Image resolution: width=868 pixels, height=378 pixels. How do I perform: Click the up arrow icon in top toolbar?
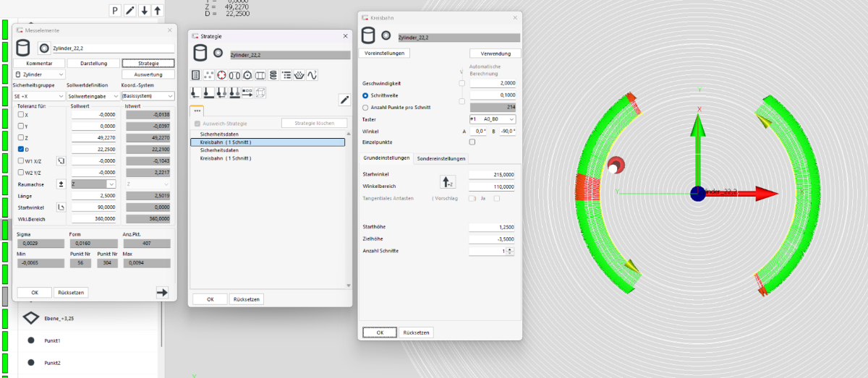pos(156,10)
